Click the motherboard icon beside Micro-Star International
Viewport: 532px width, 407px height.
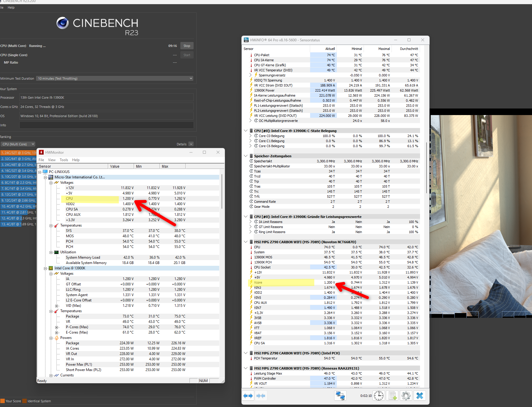[51, 177]
